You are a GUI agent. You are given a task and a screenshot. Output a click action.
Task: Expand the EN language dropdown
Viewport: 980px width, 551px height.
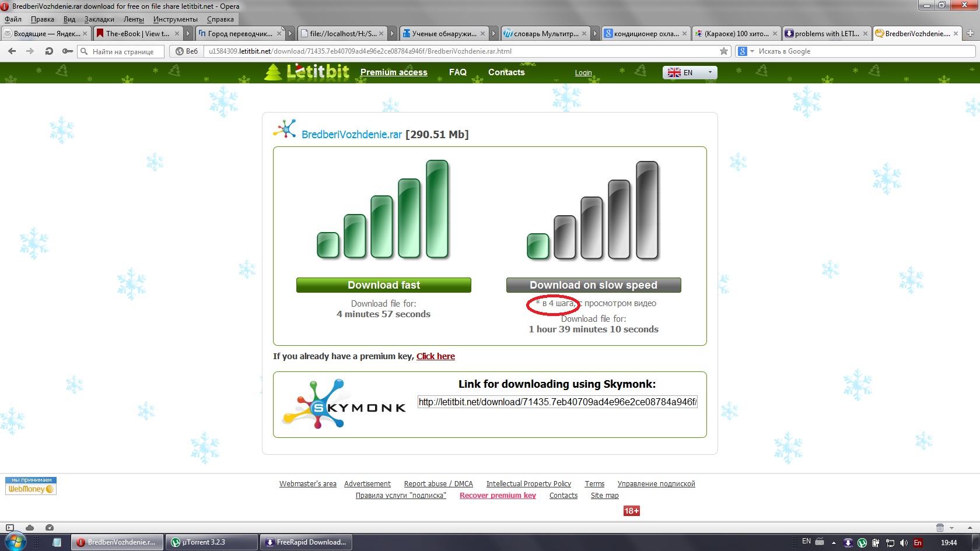click(x=689, y=72)
